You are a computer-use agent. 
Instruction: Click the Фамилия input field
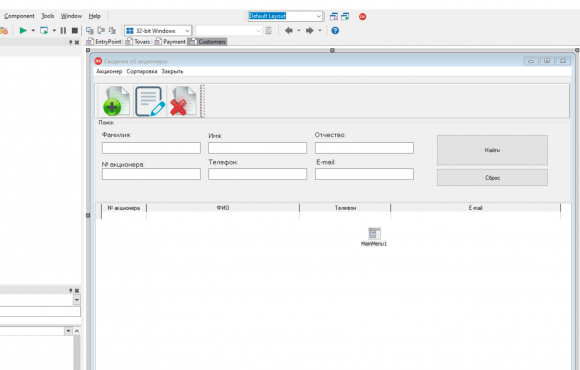click(151, 148)
